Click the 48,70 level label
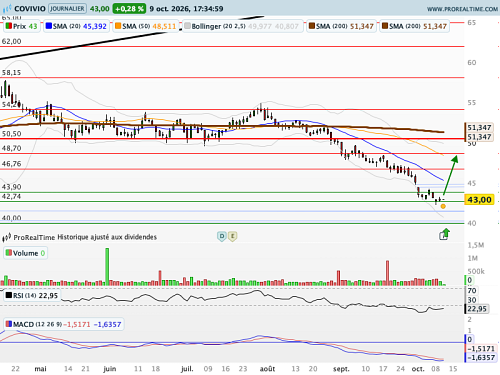The image size is (500, 375). point(11,148)
